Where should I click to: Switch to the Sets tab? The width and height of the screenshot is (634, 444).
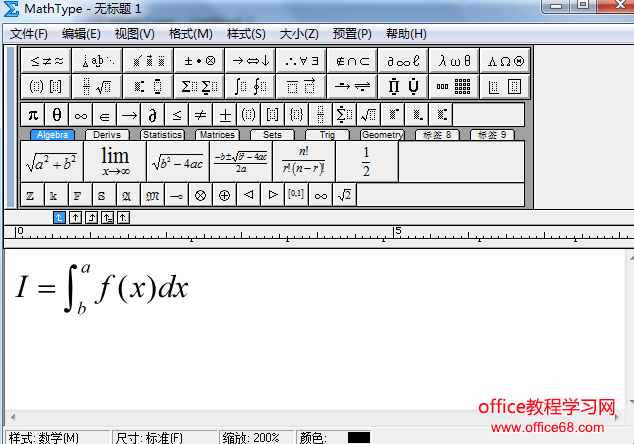[272, 135]
